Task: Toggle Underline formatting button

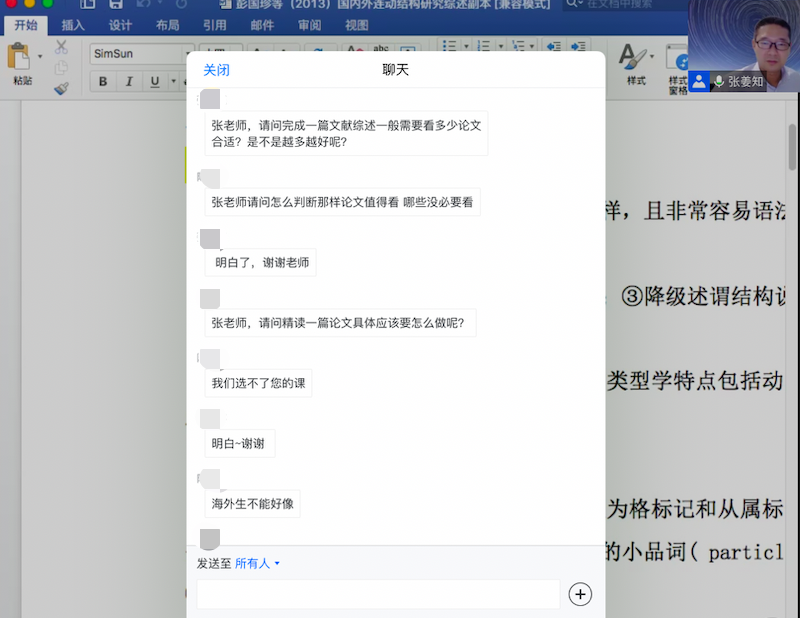Action: 154,82
